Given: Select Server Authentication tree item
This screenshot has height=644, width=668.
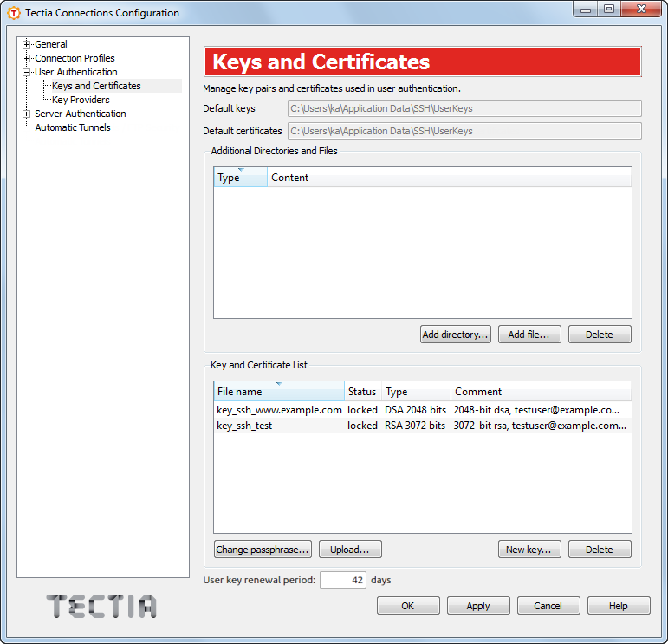Looking at the screenshot, I should pyautogui.click(x=80, y=114).
